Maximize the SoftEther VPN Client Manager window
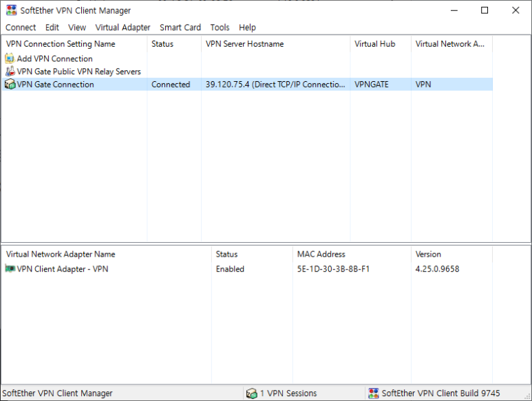 tap(485, 10)
